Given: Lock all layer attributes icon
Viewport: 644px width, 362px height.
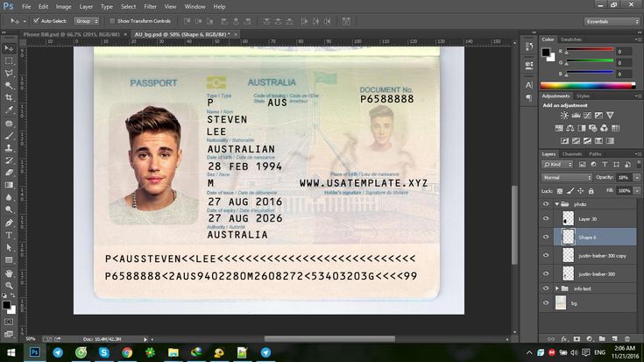Looking at the screenshot, I should [x=591, y=191].
